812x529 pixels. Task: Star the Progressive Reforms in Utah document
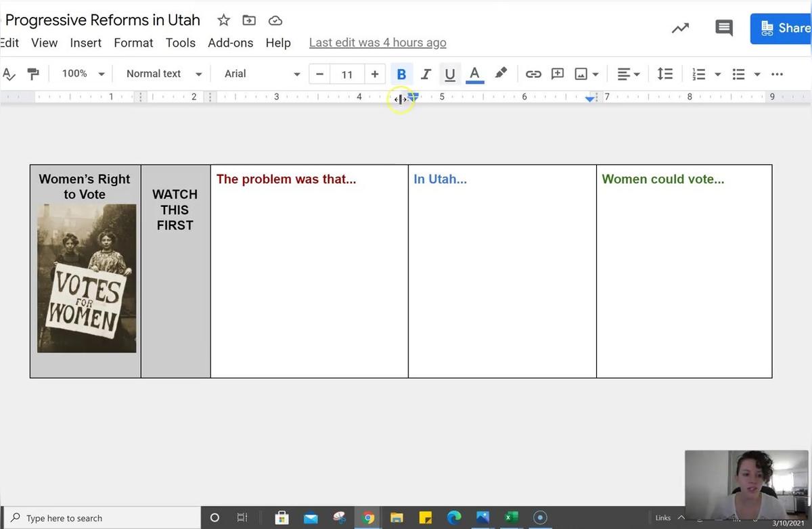[223, 20]
